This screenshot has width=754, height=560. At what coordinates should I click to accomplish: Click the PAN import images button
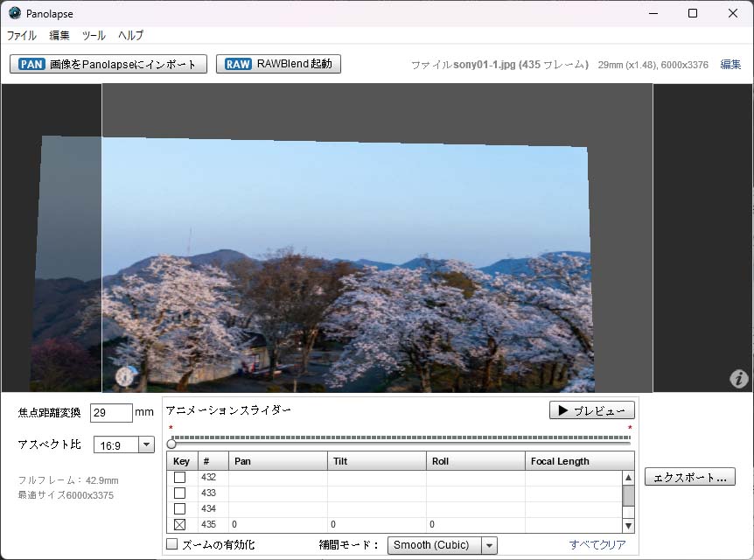click(108, 64)
